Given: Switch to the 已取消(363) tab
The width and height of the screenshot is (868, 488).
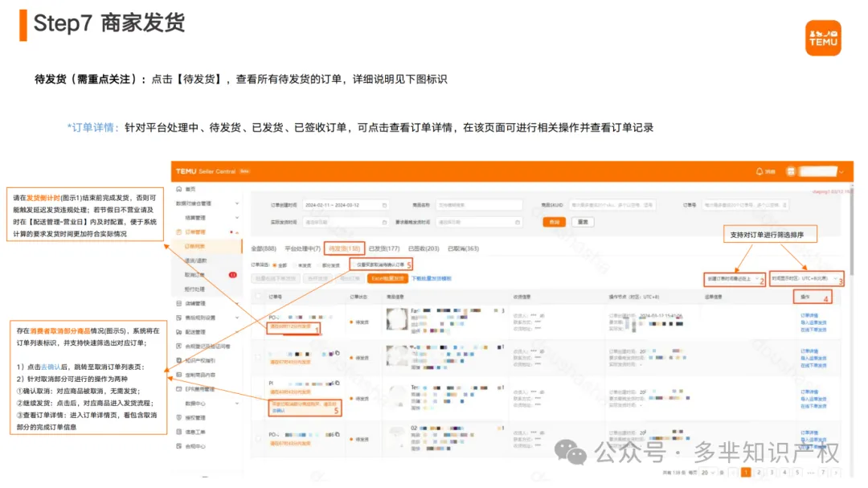Looking at the screenshot, I should (464, 248).
